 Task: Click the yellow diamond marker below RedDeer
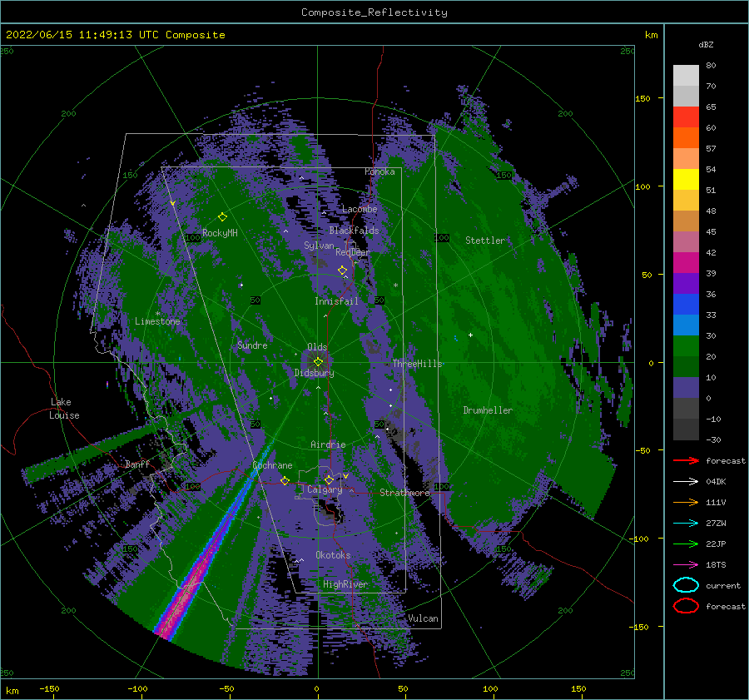coord(342,270)
